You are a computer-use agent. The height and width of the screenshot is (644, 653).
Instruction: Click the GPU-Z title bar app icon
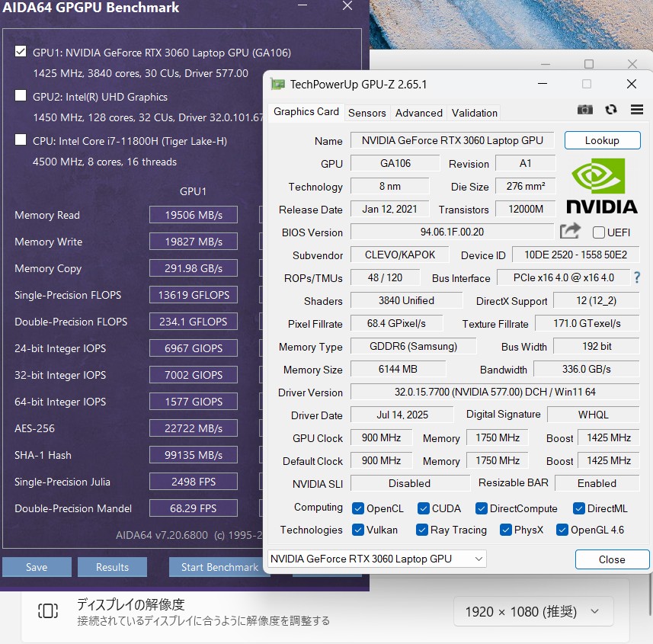pyautogui.click(x=278, y=84)
